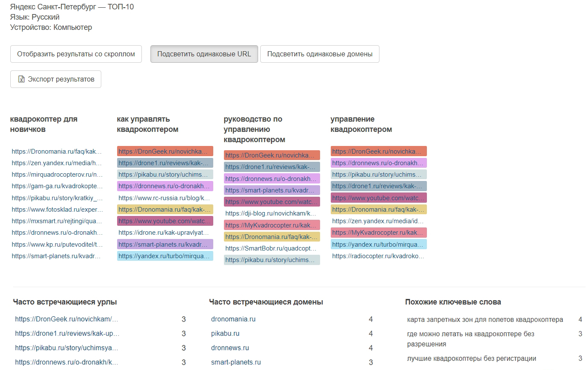
Task: Open DronGeek.ru URL in frequent URLs list
Action: [67, 319]
